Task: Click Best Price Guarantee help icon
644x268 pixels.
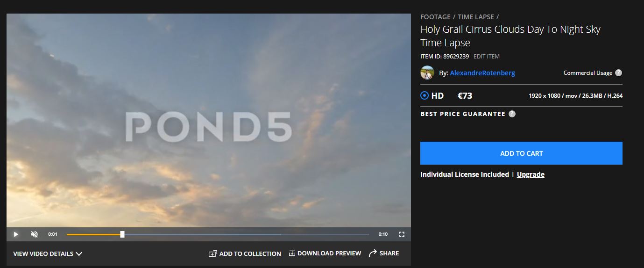Action: coord(512,114)
